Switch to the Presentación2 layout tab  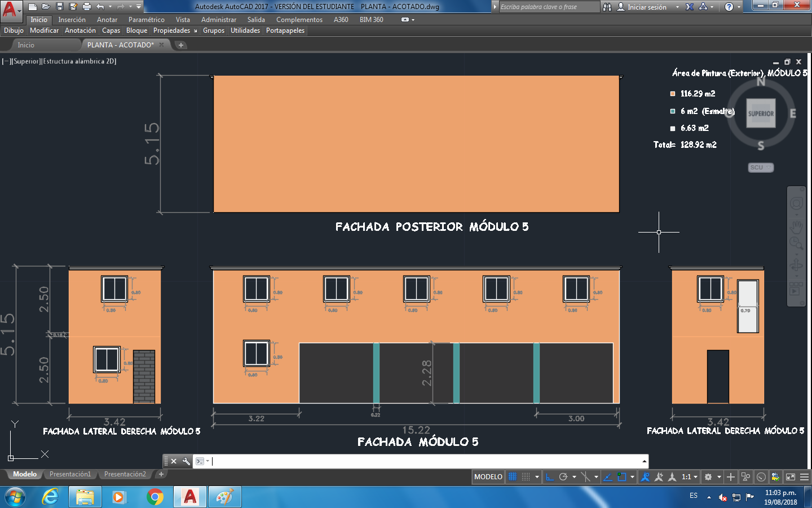[125, 474]
